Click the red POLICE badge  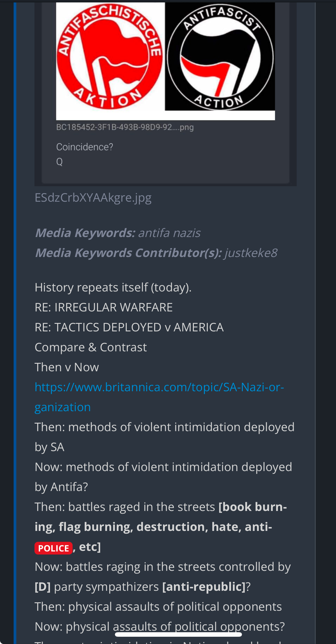click(54, 548)
